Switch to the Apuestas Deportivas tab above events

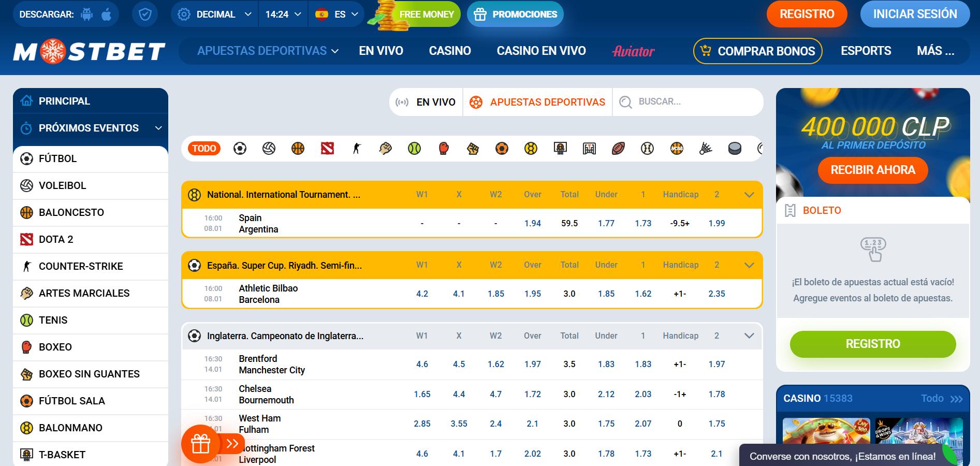(x=537, y=102)
